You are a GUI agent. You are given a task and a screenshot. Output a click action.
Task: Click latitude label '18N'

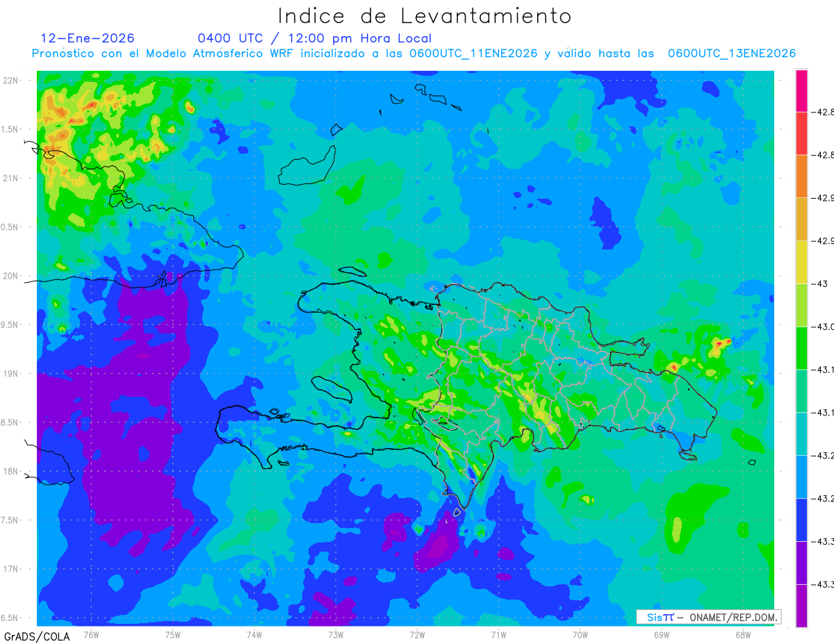[11, 471]
